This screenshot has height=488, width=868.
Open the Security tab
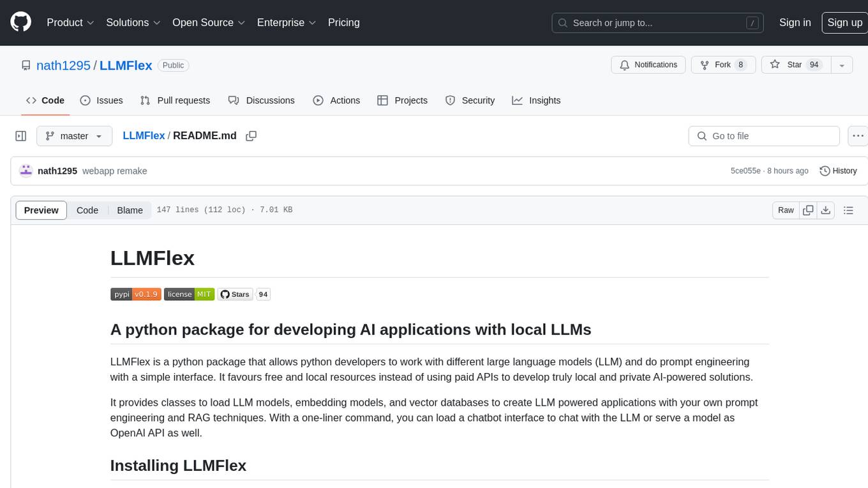point(470,100)
